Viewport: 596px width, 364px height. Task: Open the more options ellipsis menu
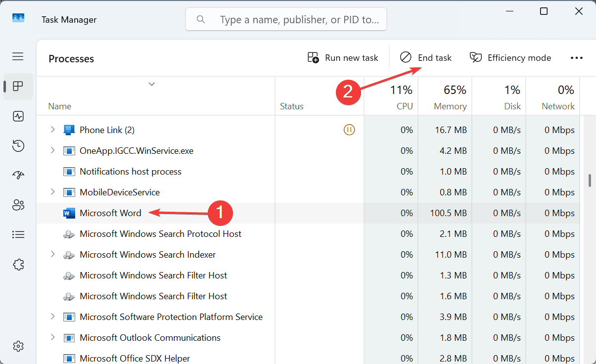577,58
